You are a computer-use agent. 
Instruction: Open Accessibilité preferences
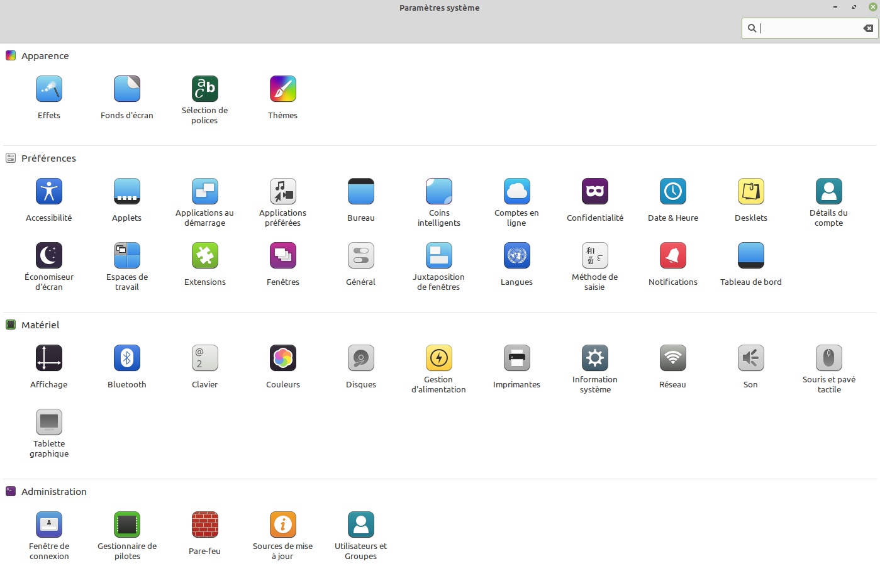pyautogui.click(x=49, y=192)
